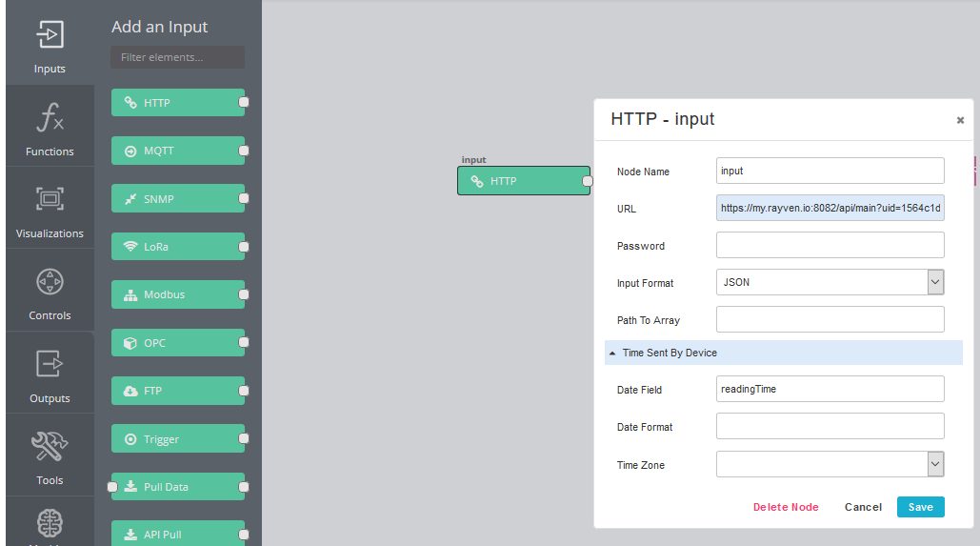Save the HTTP input settings
This screenshot has height=546, width=980.
[921, 507]
